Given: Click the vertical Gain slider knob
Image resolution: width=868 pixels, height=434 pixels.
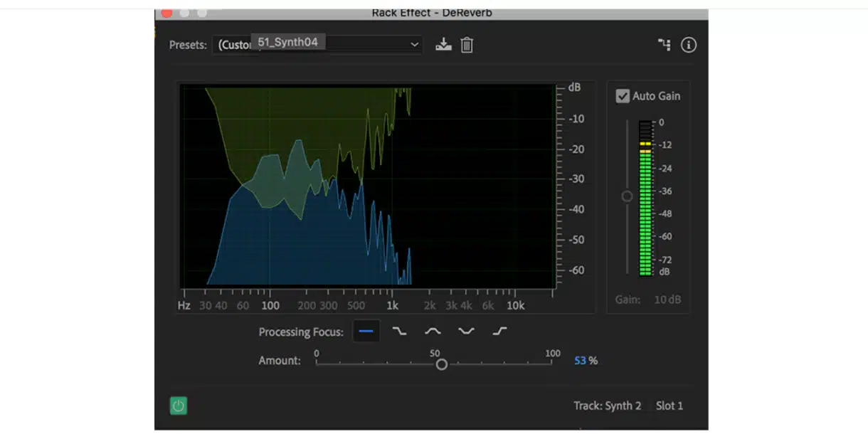Looking at the screenshot, I should (627, 196).
